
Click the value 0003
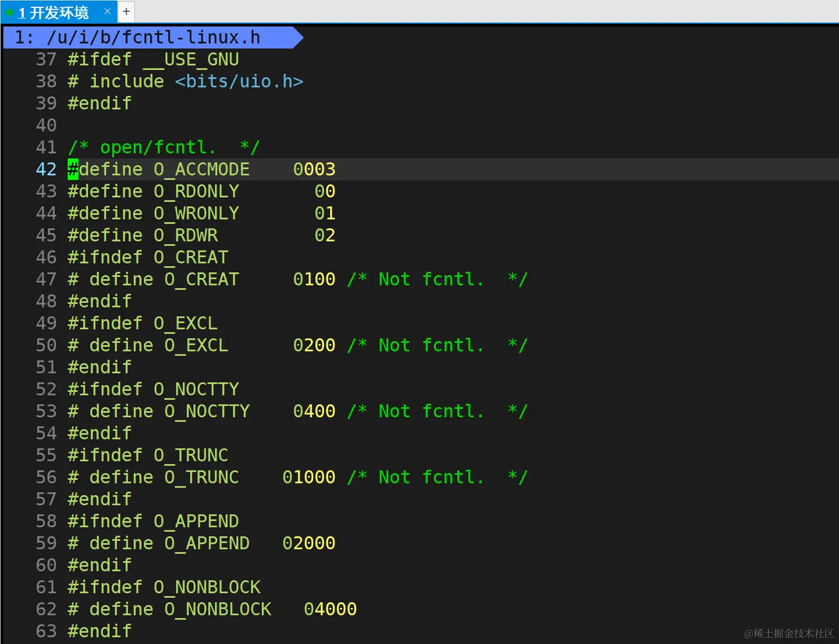point(314,169)
